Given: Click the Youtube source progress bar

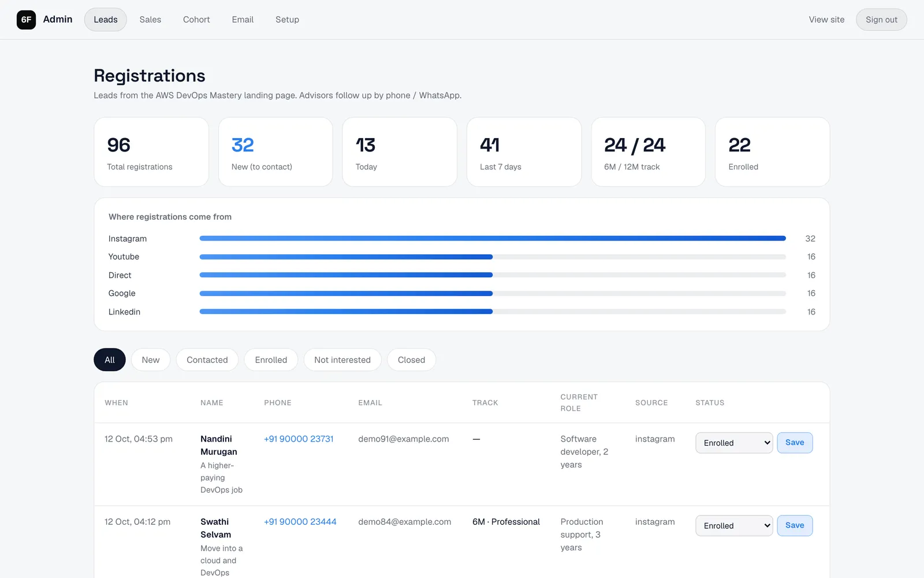Looking at the screenshot, I should pos(493,257).
